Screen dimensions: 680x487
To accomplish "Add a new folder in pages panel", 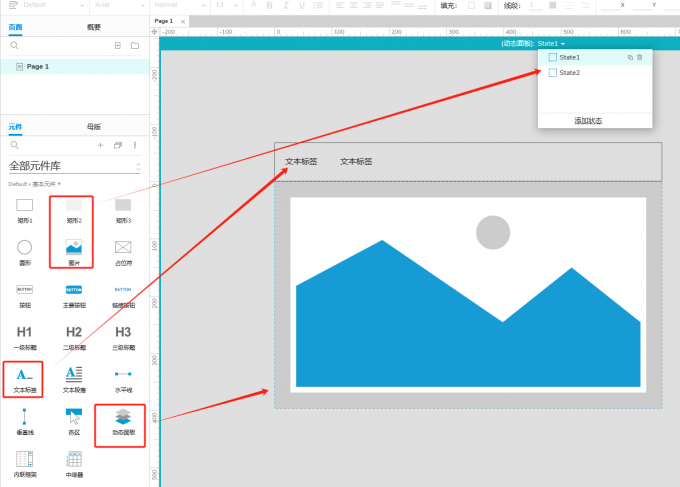I will pyautogui.click(x=135, y=46).
